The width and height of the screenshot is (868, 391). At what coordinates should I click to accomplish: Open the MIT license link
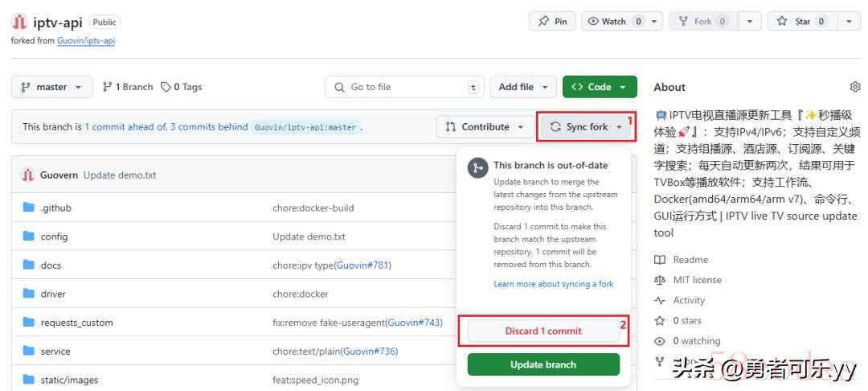point(697,280)
